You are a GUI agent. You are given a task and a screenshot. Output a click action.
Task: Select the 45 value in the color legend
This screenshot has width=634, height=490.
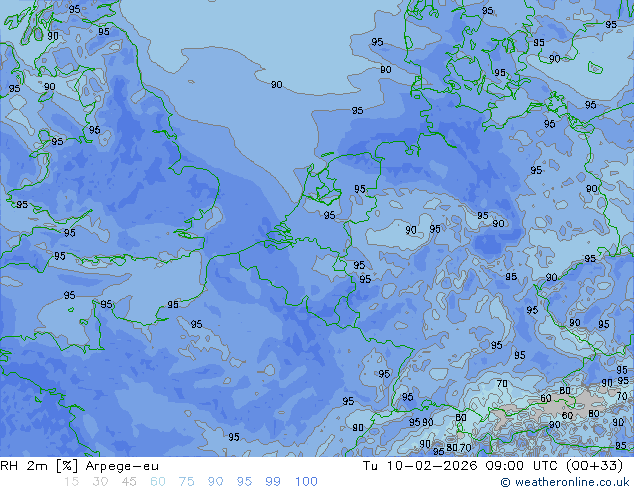pyautogui.click(x=129, y=482)
